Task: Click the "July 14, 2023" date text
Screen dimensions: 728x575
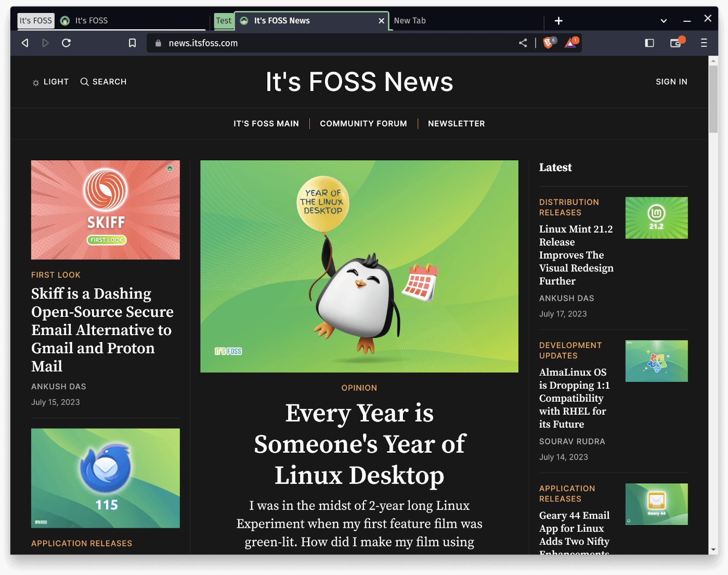Action: [x=564, y=457]
